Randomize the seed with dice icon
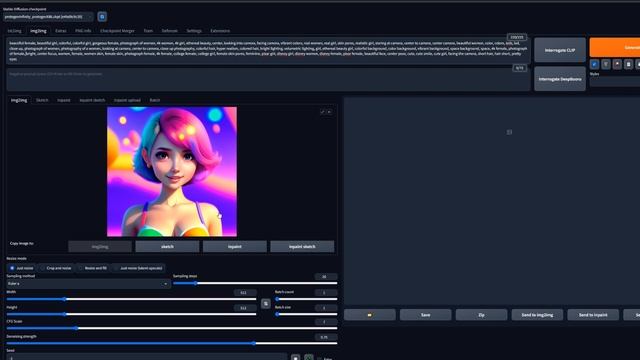640x360 pixels. point(296,358)
